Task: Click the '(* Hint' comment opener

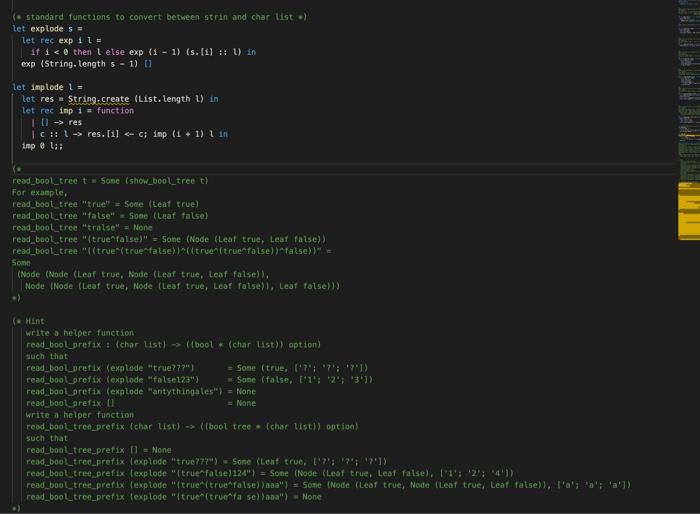Action: pos(29,321)
